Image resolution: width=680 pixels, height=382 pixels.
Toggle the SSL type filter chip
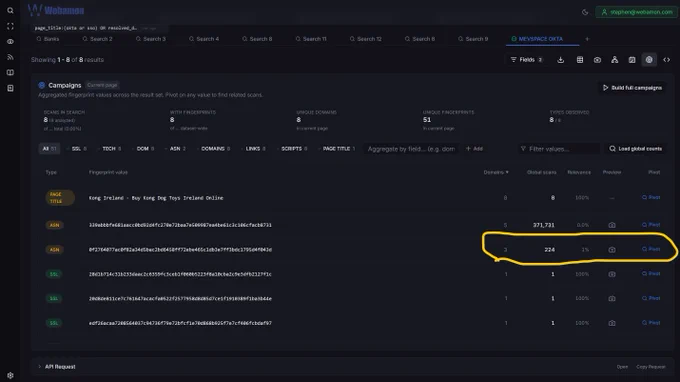coord(77,149)
